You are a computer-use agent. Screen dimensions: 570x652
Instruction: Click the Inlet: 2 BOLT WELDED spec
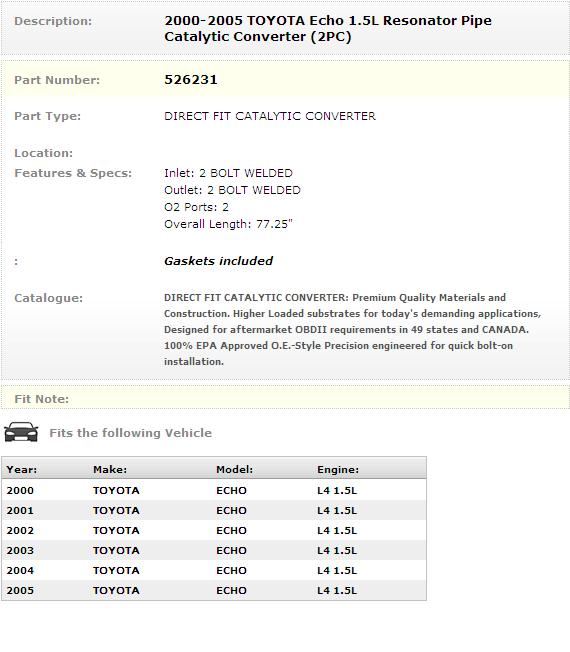coord(228,173)
